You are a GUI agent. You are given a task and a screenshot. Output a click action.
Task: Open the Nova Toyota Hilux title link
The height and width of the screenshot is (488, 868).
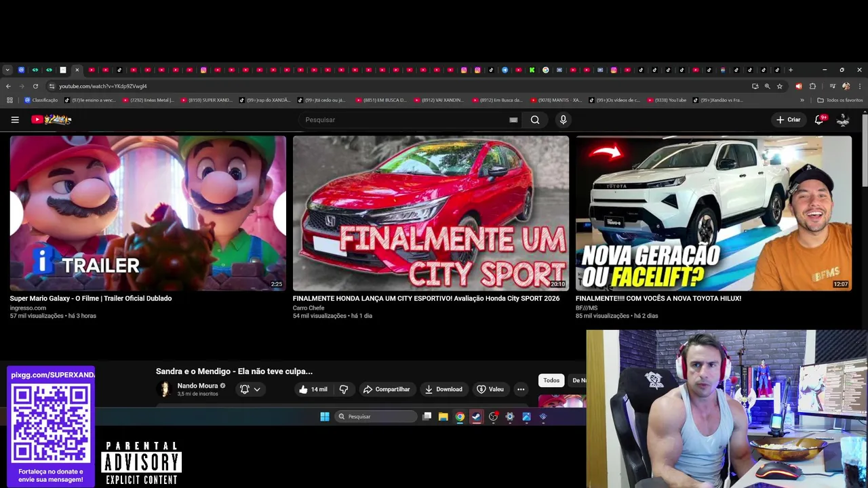pyautogui.click(x=658, y=298)
